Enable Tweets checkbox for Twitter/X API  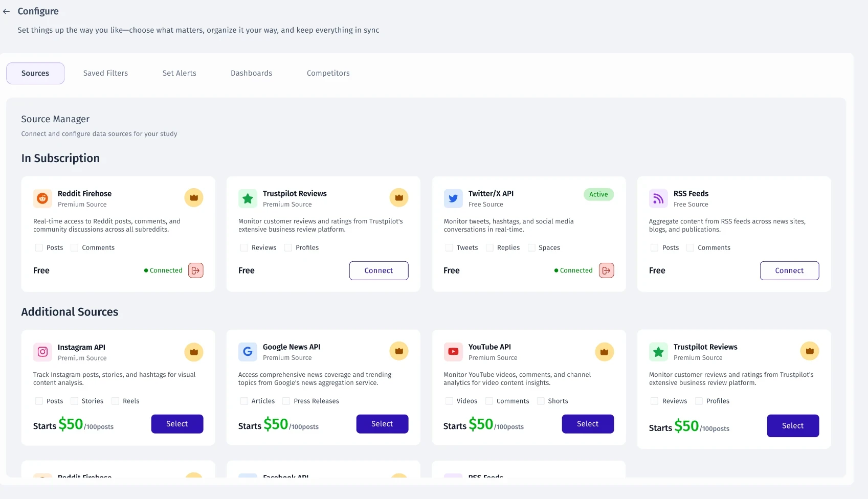point(449,247)
